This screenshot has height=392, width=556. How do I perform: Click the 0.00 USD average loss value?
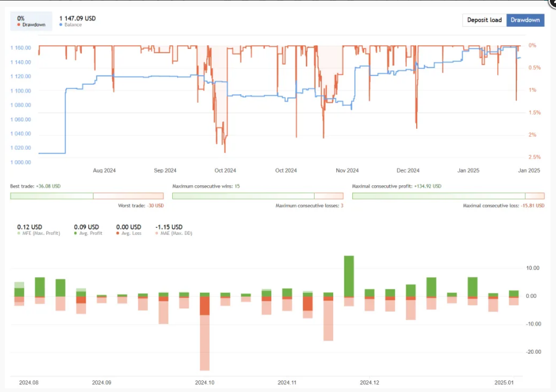(129, 227)
